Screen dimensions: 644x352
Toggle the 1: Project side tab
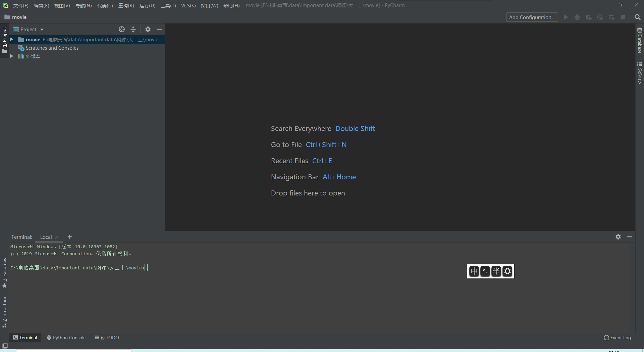4,40
